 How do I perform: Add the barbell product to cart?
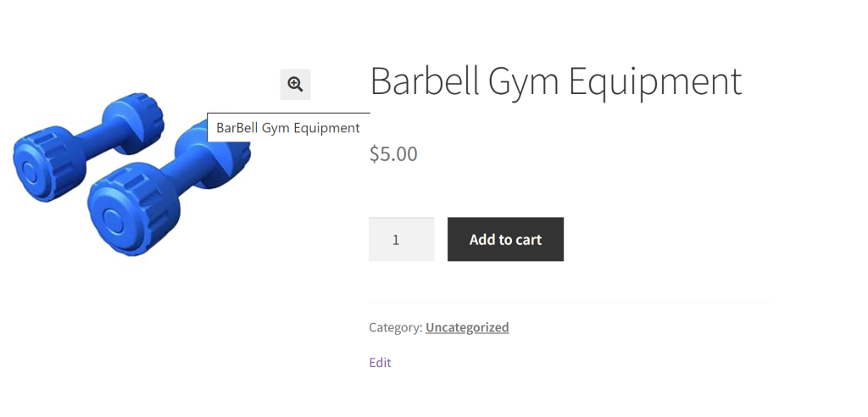tap(505, 239)
